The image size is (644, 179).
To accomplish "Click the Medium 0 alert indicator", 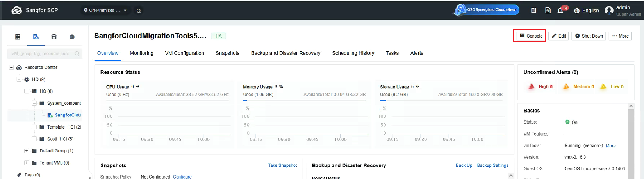I will (578, 86).
